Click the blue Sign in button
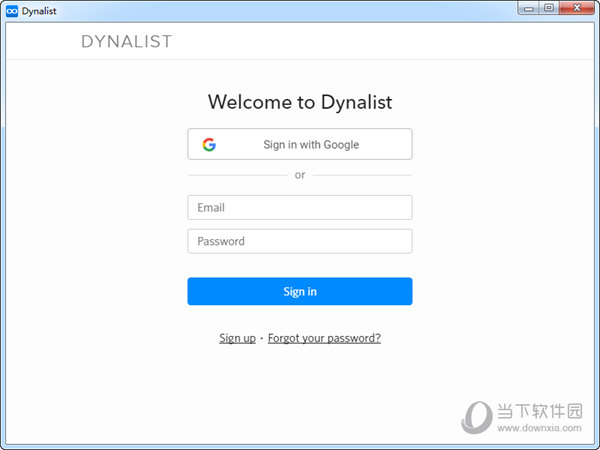 click(x=300, y=291)
